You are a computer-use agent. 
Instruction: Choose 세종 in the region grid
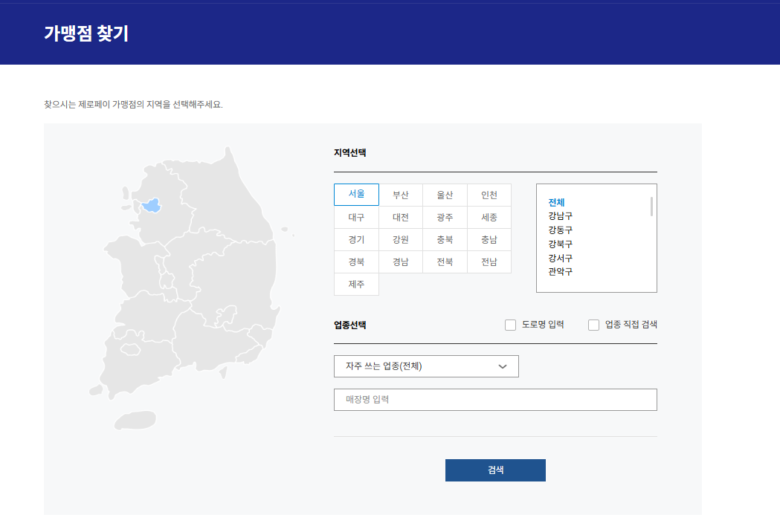pyautogui.click(x=489, y=217)
